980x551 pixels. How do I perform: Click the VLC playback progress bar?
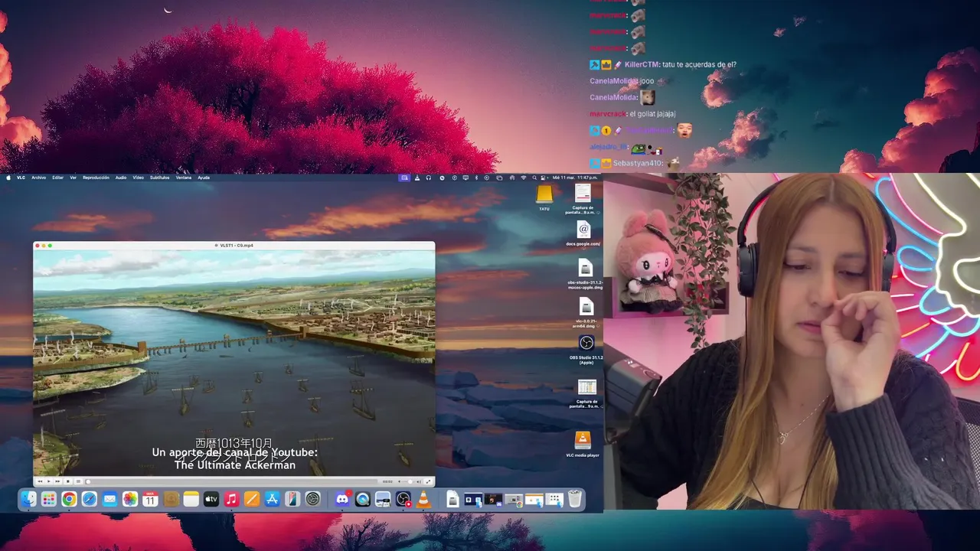tap(232, 481)
